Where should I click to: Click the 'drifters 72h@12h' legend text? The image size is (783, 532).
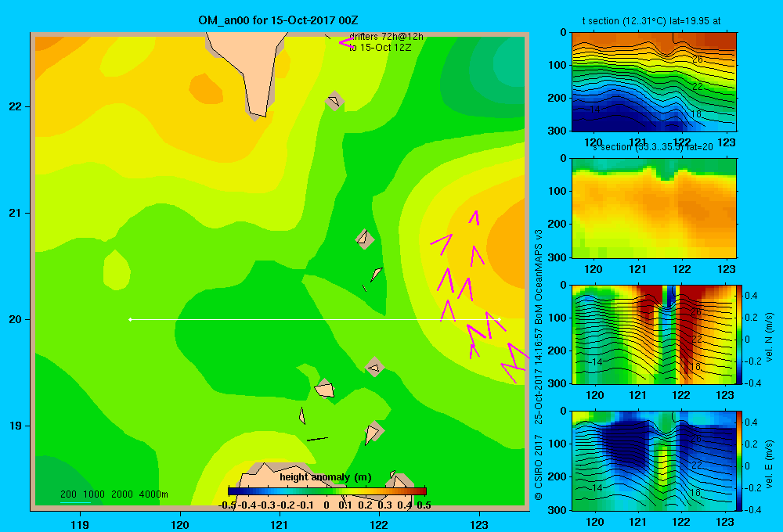coord(386,37)
